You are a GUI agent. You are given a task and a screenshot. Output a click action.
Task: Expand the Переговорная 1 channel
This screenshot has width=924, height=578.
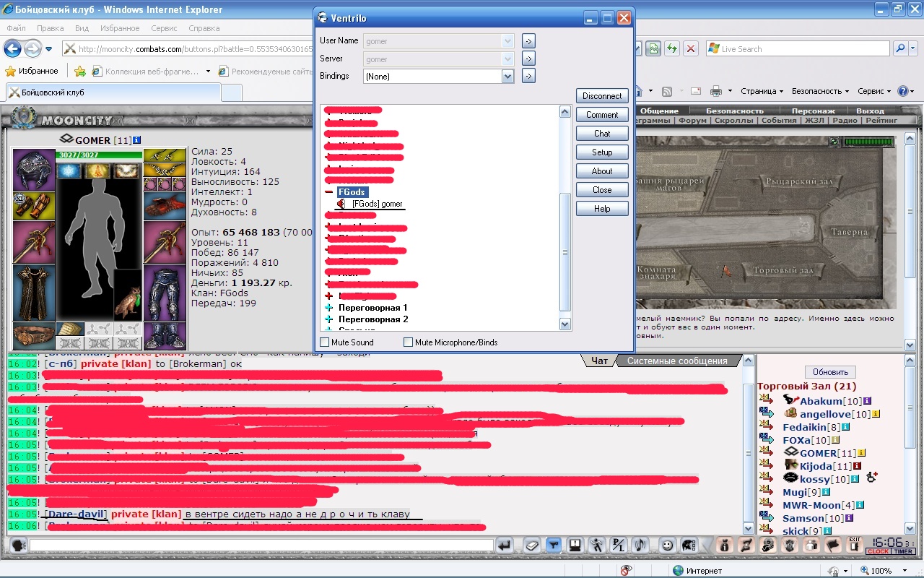pyautogui.click(x=329, y=308)
